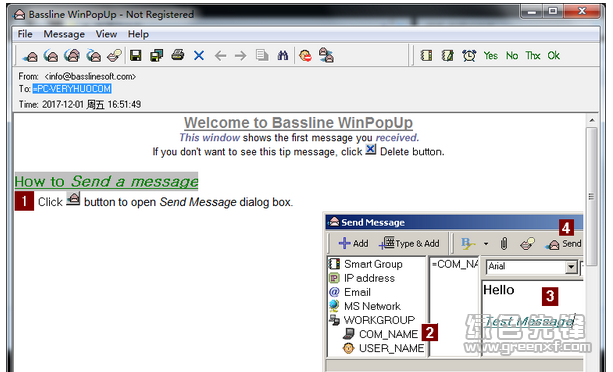The width and height of the screenshot is (613, 372).
Task: Click the 'Welcome to Bassline WinPopUp' heading link
Action: pos(298,123)
